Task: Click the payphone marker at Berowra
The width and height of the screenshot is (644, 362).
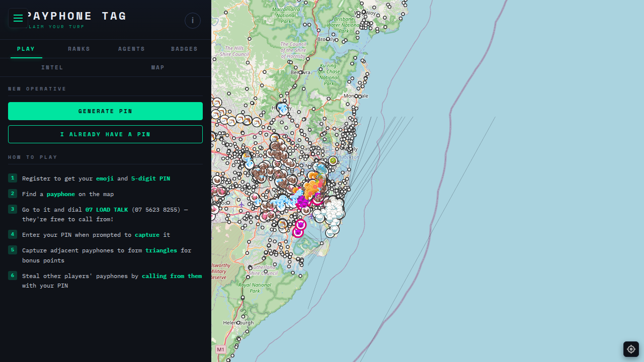Action: 300,72
